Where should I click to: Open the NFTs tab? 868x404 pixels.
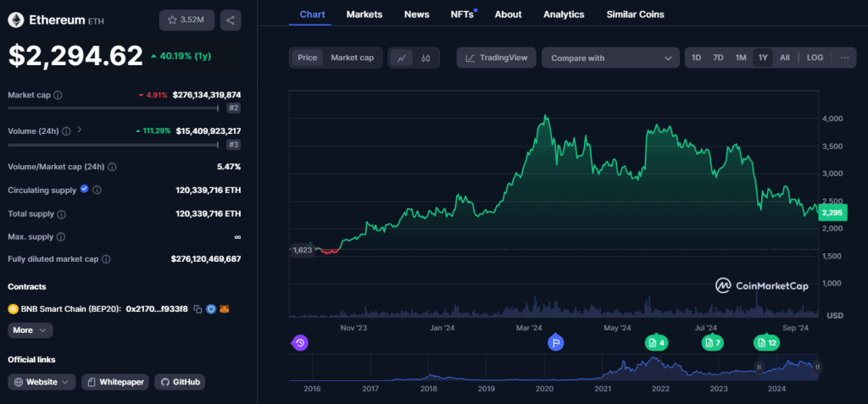pyautogui.click(x=463, y=14)
